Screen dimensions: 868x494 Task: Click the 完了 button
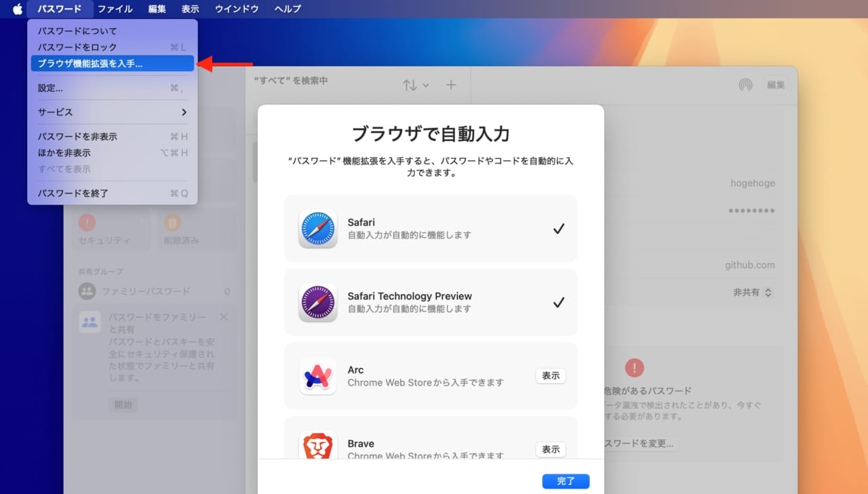click(x=566, y=481)
